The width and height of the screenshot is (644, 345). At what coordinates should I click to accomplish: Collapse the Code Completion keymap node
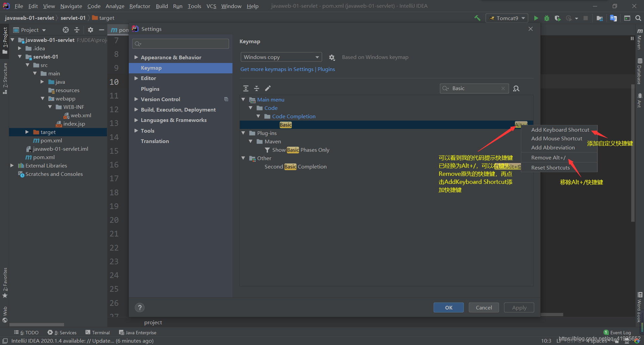[258, 116]
